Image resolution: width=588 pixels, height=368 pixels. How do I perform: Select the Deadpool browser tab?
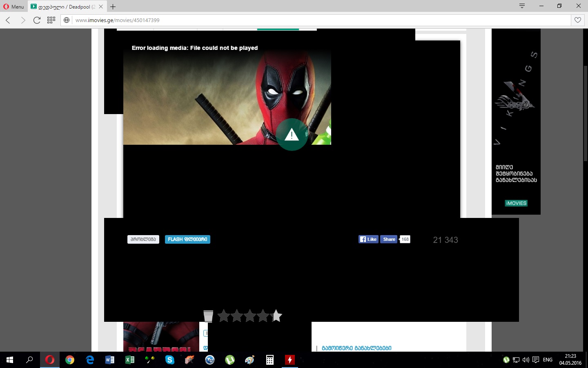tap(63, 7)
